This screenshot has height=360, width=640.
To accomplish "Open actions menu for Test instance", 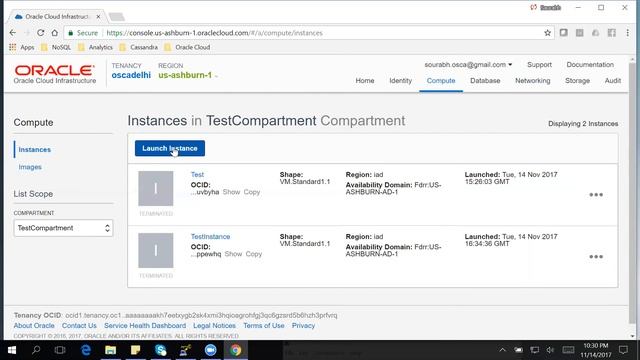I will click(596, 195).
